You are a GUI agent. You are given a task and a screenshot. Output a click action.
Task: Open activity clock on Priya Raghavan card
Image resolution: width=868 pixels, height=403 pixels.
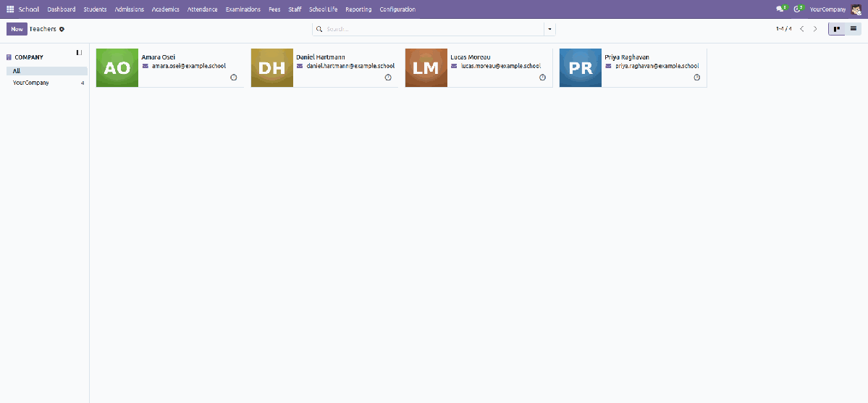tap(697, 78)
